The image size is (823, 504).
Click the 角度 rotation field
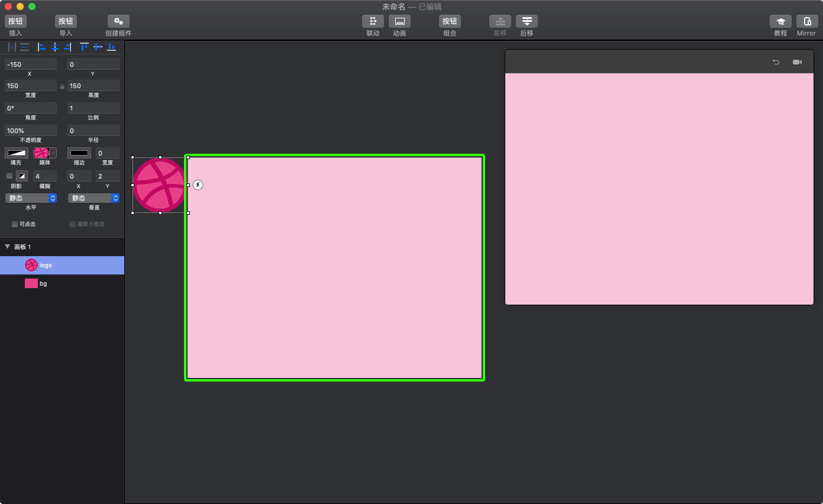(x=31, y=108)
